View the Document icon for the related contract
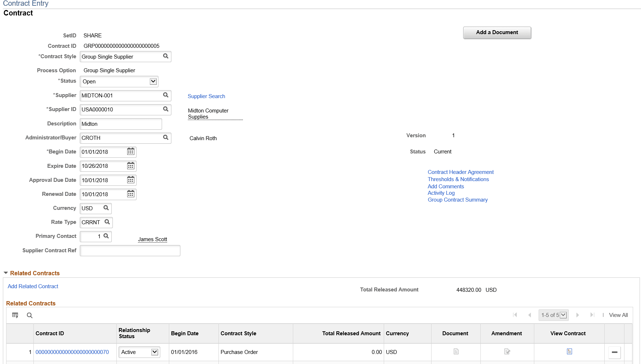The height and width of the screenshot is (364, 641). coord(456,351)
